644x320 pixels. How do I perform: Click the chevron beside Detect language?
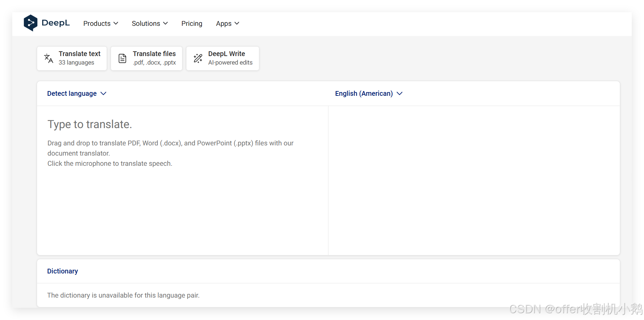103,93
